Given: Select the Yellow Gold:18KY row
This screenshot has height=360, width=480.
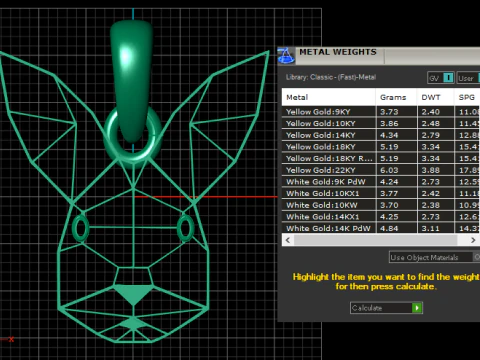Looking at the screenshot, I should pyautogui.click(x=381, y=147).
